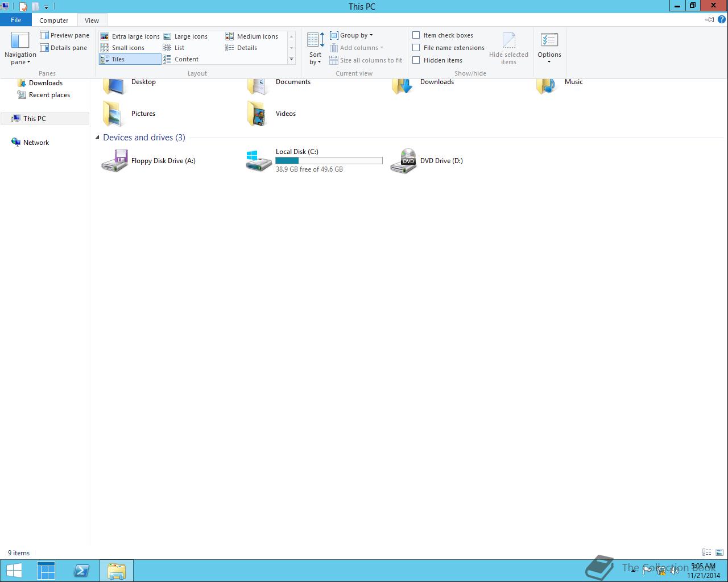This screenshot has height=582, width=728.
Task: Click Properties quick access toolbar icon
Action: (x=23, y=7)
